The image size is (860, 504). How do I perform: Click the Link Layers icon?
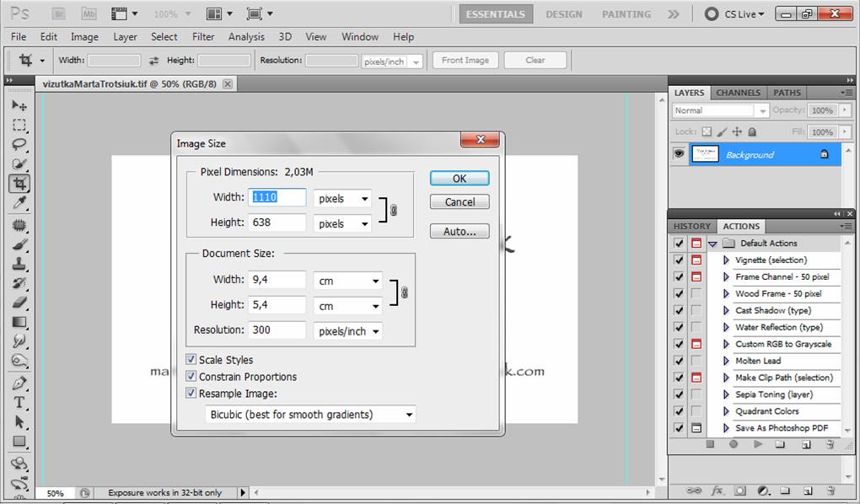click(694, 491)
